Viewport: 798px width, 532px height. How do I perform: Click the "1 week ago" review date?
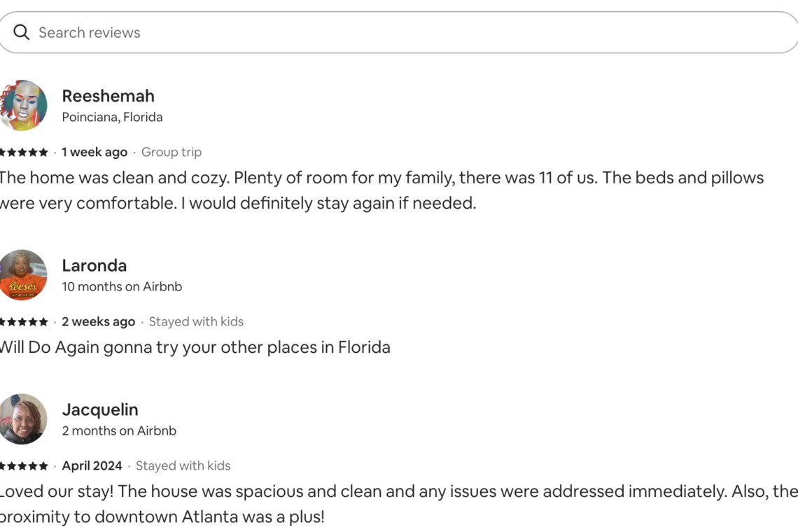(94, 152)
